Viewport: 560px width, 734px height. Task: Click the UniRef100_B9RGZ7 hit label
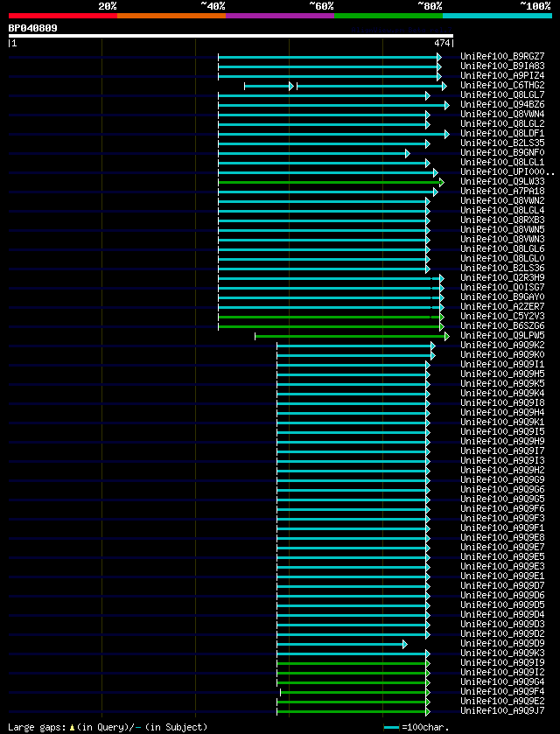pos(502,57)
